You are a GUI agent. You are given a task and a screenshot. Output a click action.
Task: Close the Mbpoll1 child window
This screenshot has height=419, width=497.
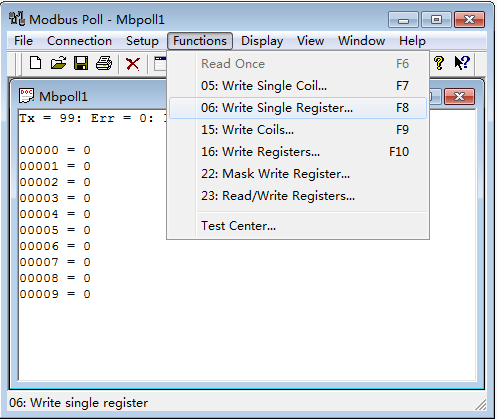[x=459, y=97]
